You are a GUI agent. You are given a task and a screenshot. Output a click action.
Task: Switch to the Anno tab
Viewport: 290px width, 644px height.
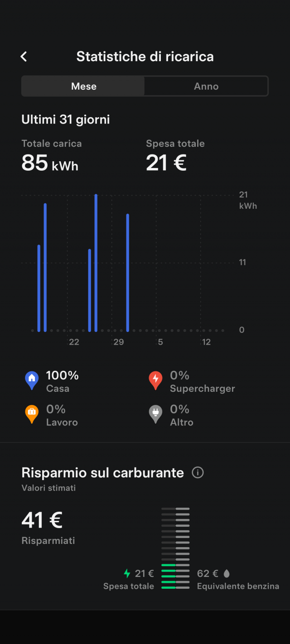tap(206, 86)
